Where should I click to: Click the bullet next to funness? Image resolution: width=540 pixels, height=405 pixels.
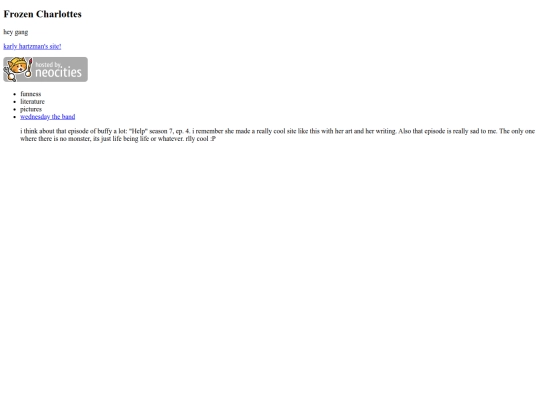click(x=14, y=94)
